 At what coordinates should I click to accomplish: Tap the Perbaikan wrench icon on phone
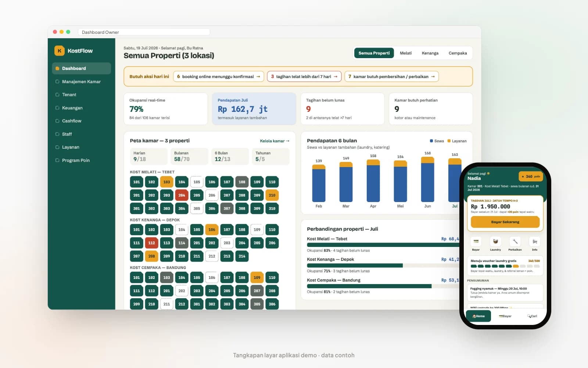(515, 241)
